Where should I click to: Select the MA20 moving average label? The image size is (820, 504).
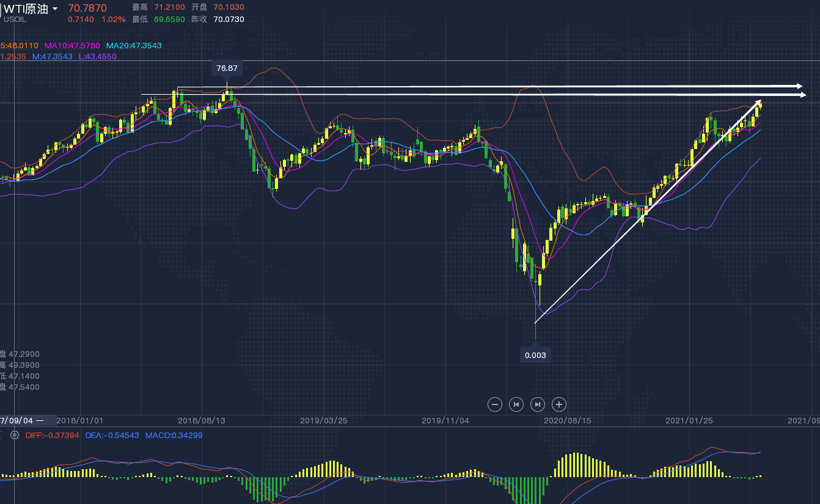point(134,46)
